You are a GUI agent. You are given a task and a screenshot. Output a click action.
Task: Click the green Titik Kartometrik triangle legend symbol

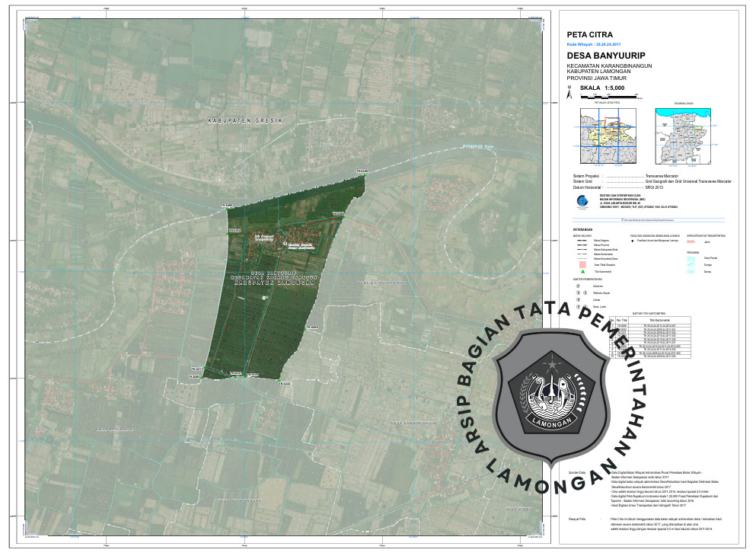[x=582, y=271]
